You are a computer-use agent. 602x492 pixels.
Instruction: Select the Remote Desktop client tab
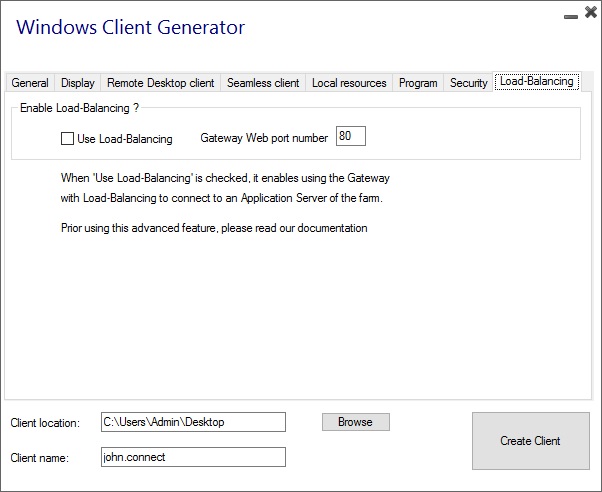click(160, 83)
